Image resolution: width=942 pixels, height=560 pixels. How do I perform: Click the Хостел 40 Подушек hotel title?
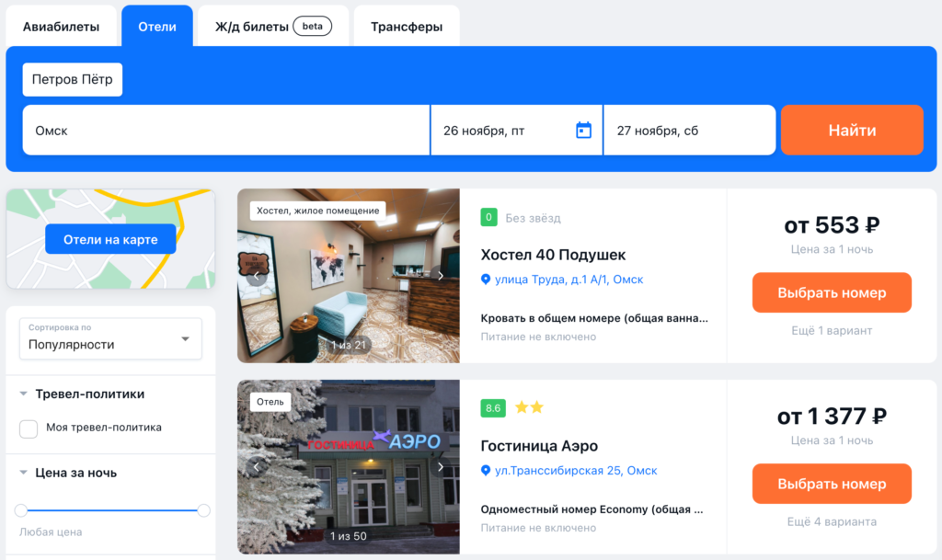553,255
